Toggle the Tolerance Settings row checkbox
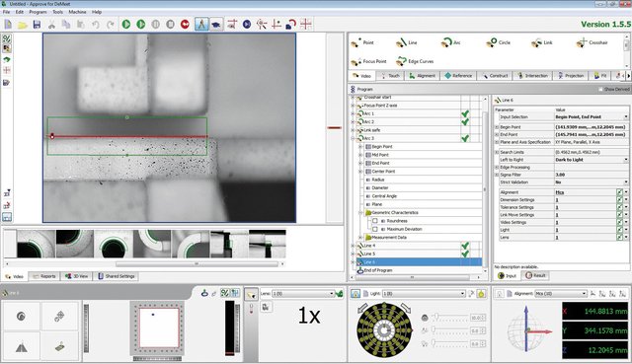Screen dimensions: 632x364 click(x=619, y=207)
